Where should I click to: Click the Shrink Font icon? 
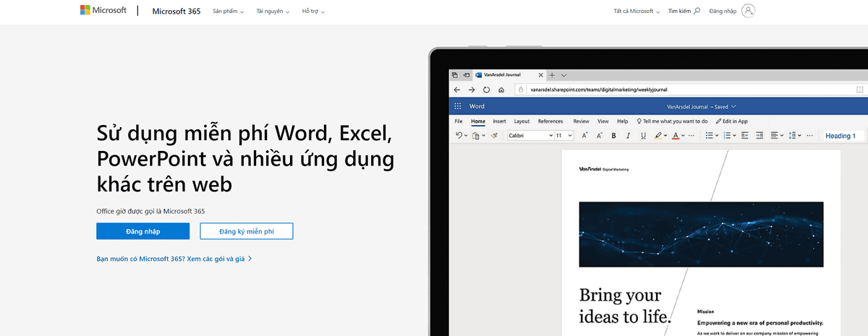600,135
